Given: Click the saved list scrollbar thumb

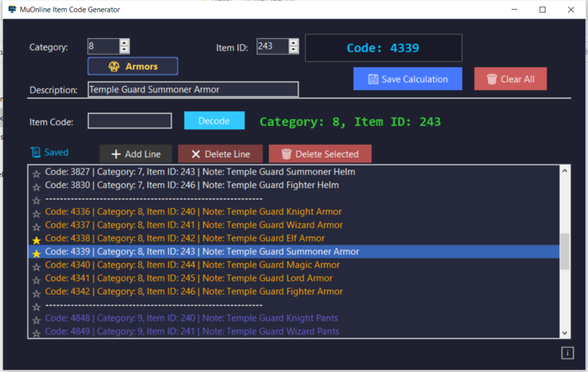Looking at the screenshot, I should [x=564, y=251].
